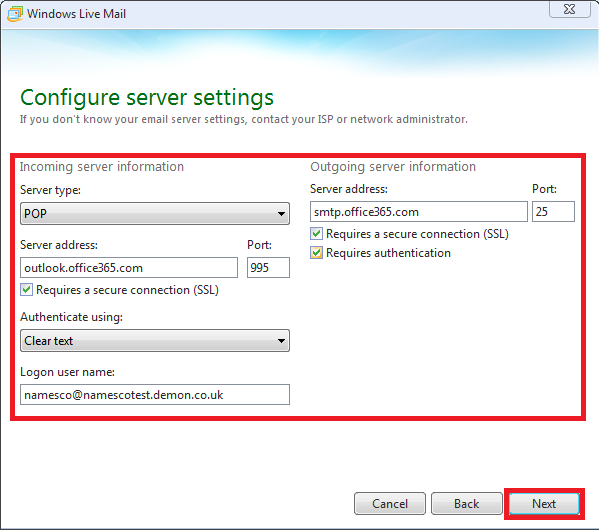Click the Configure server settings heading
The height and width of the screenshot is (530, 599).
coord(147,98)
